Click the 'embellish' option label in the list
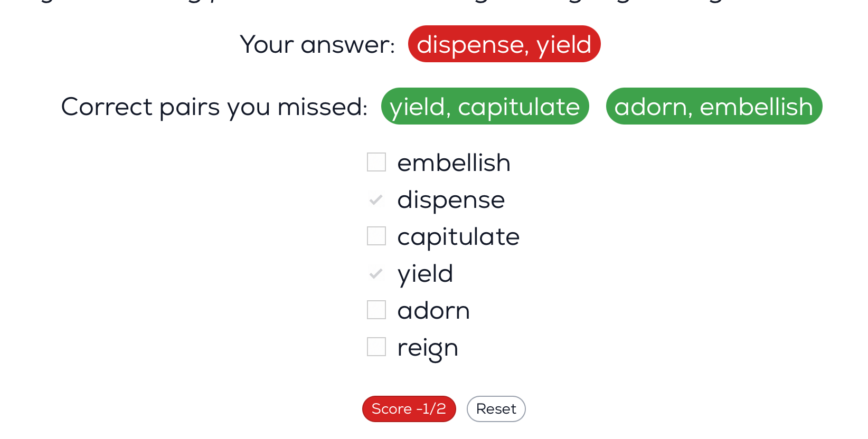868x439 pixels. (x=454, y=163)
